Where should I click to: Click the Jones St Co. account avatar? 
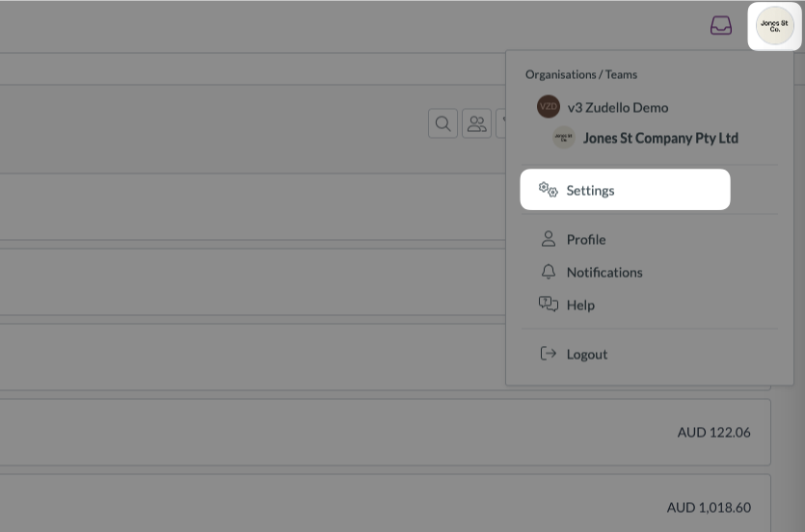pyautogui.click(x=774, y=25)
